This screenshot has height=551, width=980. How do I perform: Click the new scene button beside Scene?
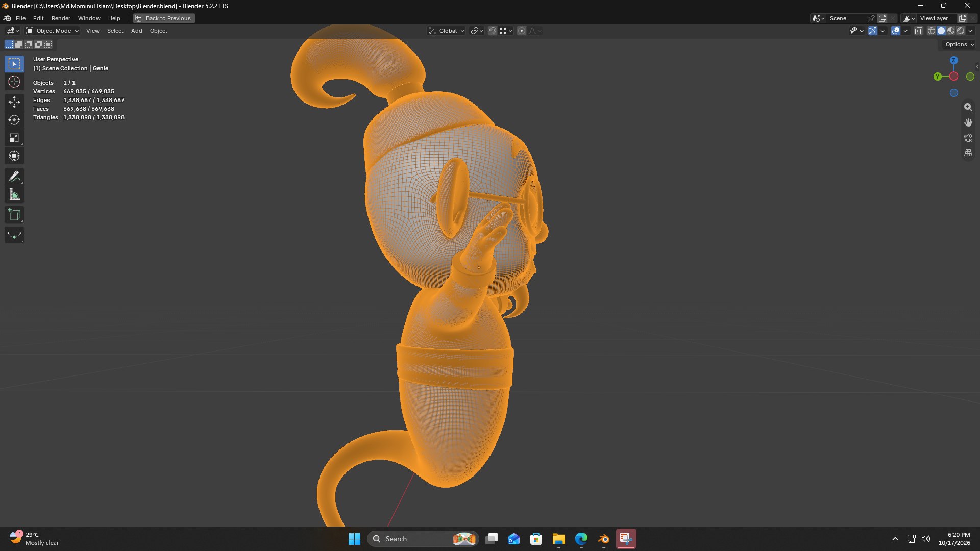click(882, 18)
